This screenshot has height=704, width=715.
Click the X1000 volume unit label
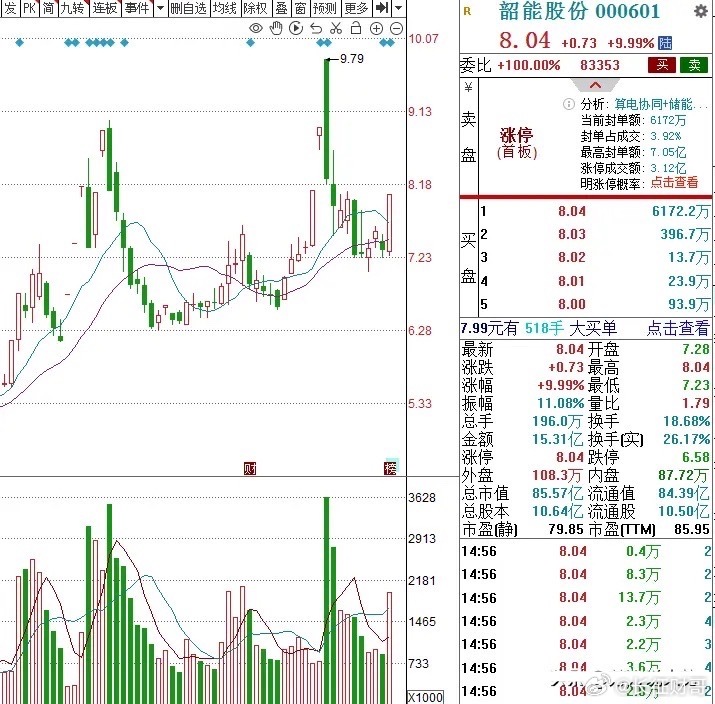(425, 697)
